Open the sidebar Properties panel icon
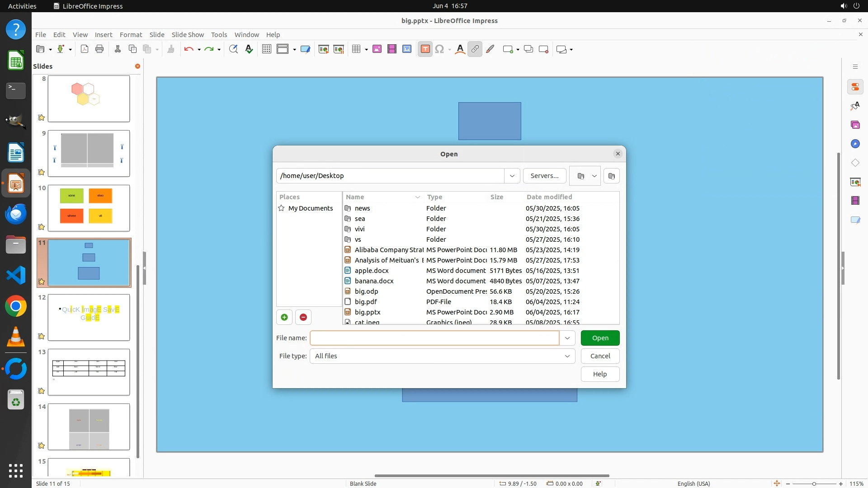The height and width of the screenshot is (488, 868). click(x=855, y=87)
